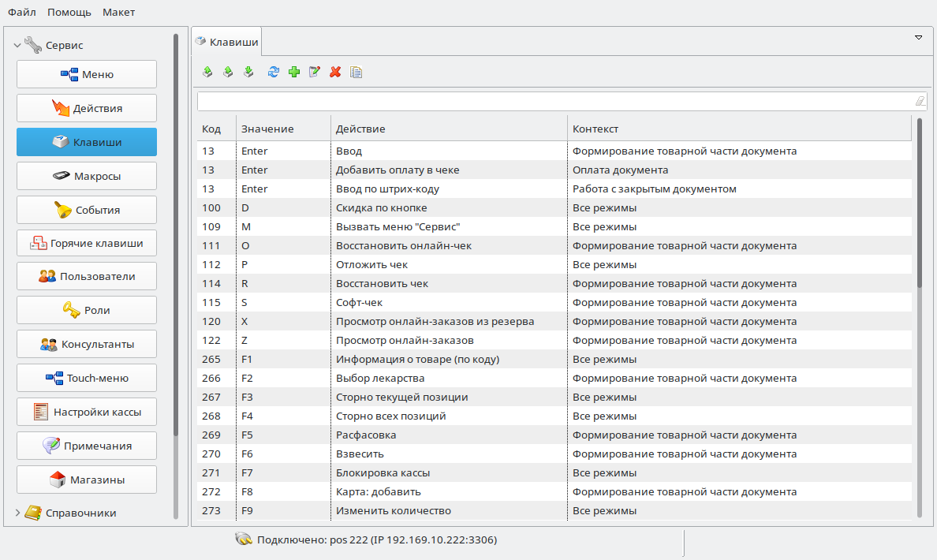Open the Примечания section

87,446
